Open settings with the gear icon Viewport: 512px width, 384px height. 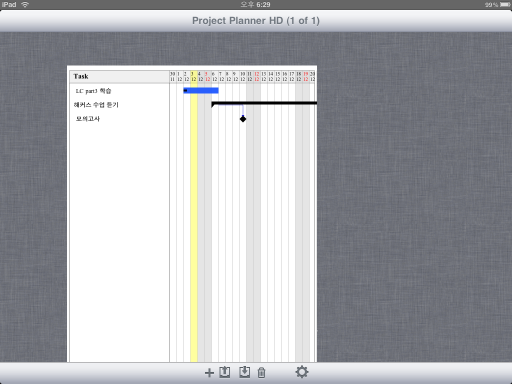(x=302, y=372)
